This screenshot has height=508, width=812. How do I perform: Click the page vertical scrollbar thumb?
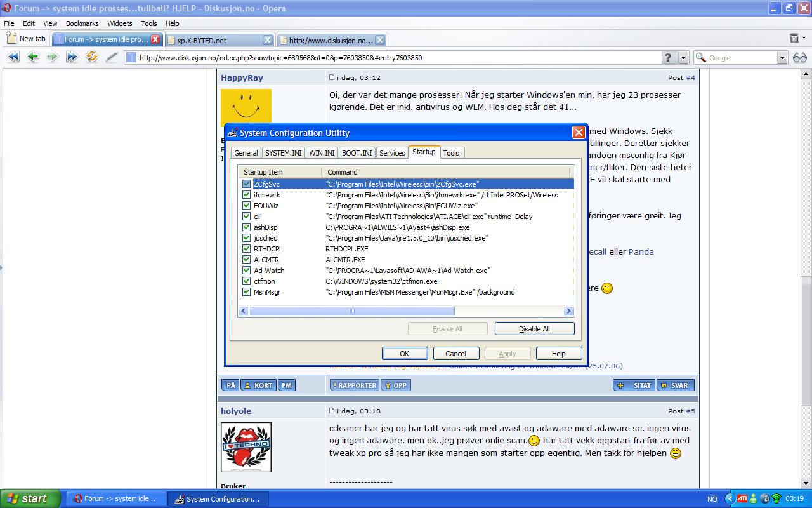tap(806, 342)
